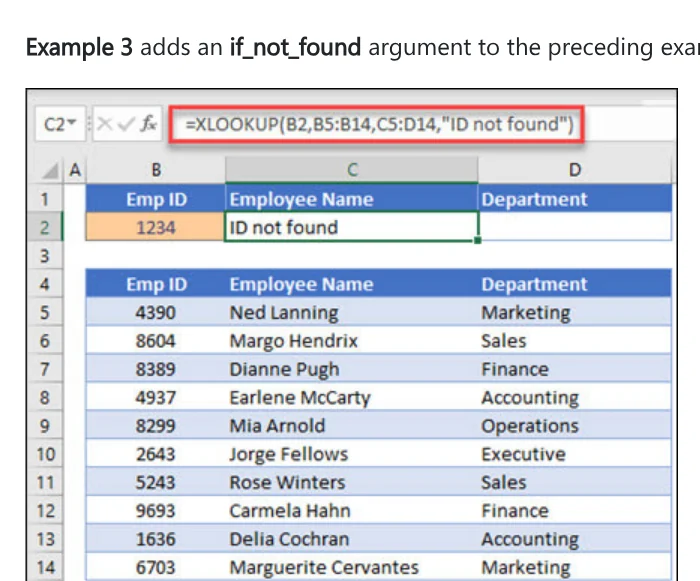Click cell 'Earlene McCarty'

tap(352, 397)
